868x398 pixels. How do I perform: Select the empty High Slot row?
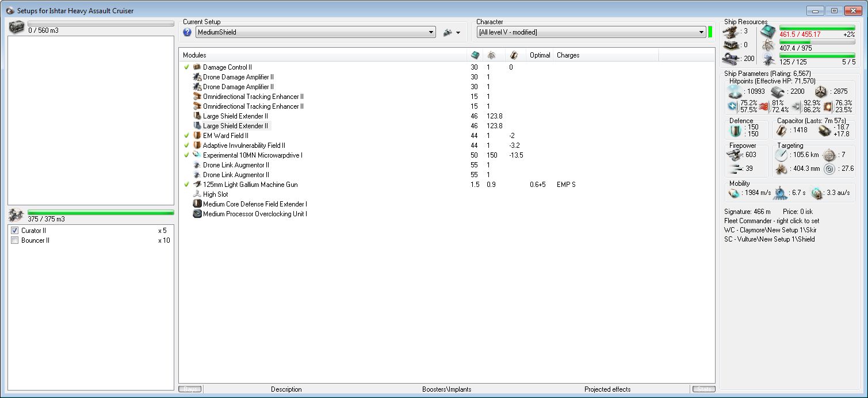(215, 194)
